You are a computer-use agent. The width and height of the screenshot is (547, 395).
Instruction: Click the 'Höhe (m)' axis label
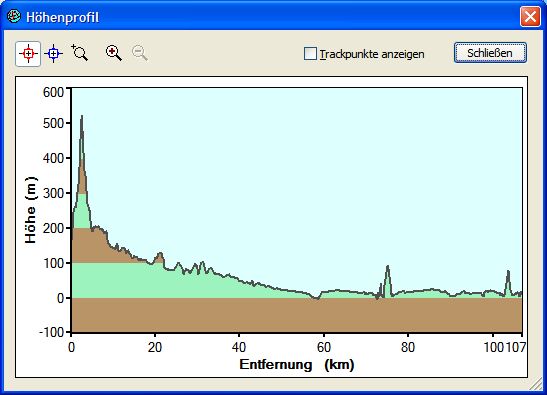coord(31,210)
